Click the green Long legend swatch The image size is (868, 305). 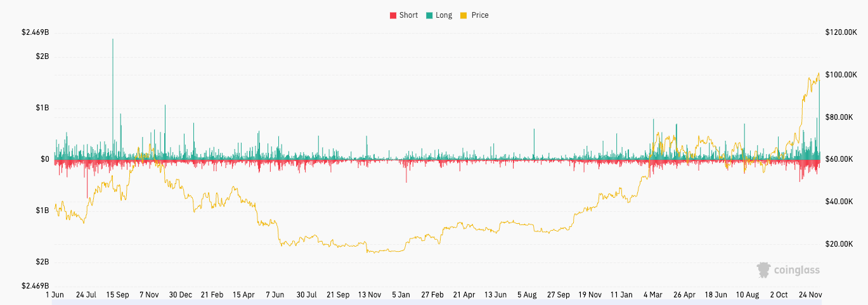pyautogui.click(x=429, y=15)
